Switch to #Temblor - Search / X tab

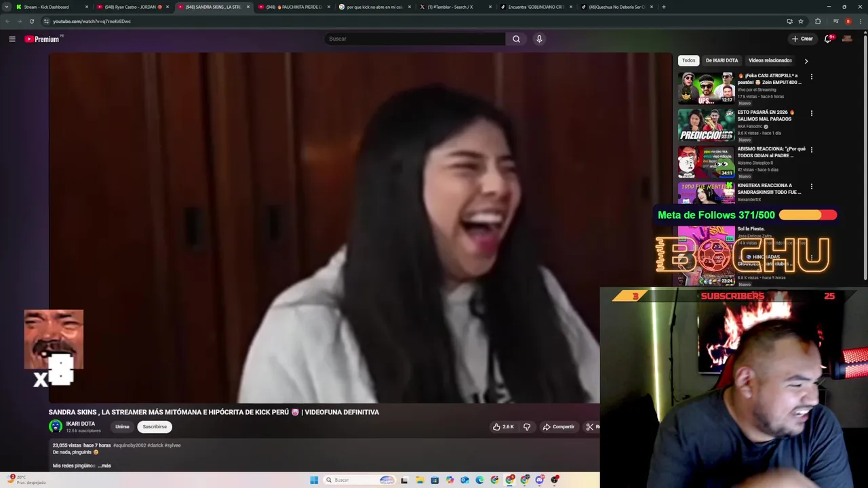point(455,7)
